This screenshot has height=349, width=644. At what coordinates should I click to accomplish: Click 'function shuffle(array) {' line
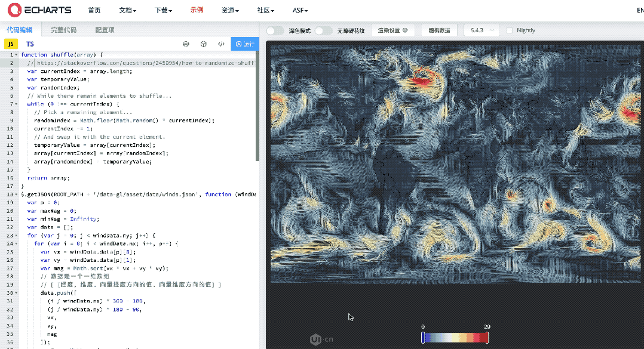62,54
